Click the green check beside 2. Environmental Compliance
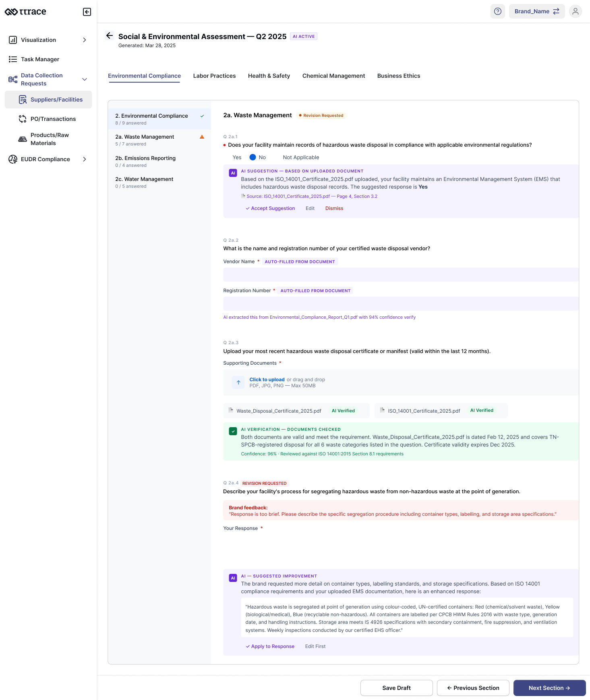Viewport: 590px width, 700px height. [x=202, y=116]
